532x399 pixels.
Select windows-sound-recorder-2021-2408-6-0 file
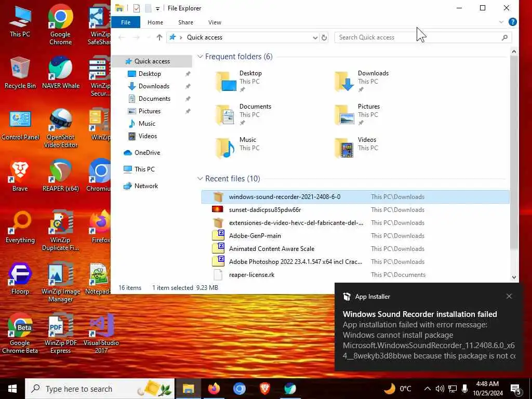[355, 197]
